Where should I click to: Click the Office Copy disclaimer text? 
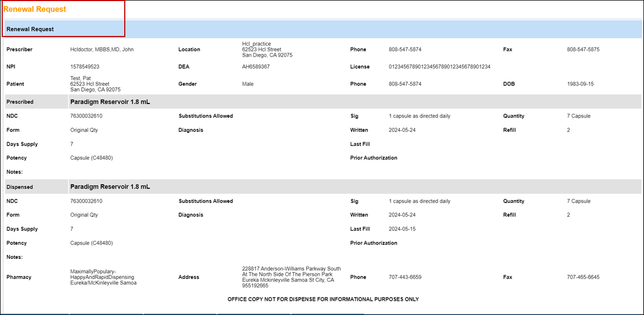323,299
